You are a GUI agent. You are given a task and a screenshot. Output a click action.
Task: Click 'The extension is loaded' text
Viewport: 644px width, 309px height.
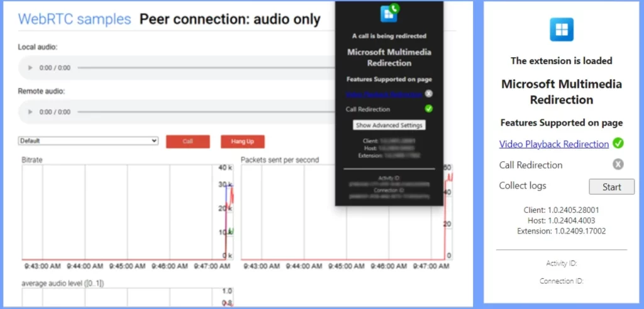point(562,61)
